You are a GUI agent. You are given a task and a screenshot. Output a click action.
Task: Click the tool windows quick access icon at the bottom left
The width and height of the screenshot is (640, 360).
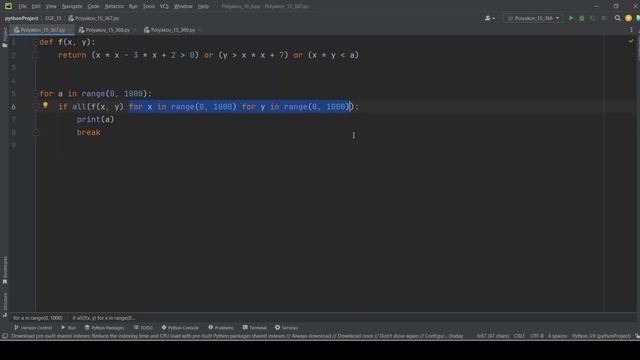click(5, 336)
